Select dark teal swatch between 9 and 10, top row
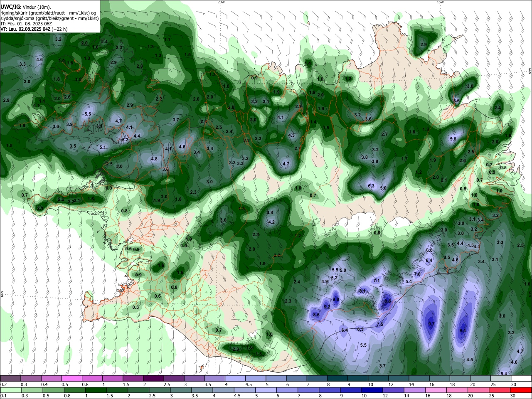Viewport: 532px width, 399px height. (358, 378)
